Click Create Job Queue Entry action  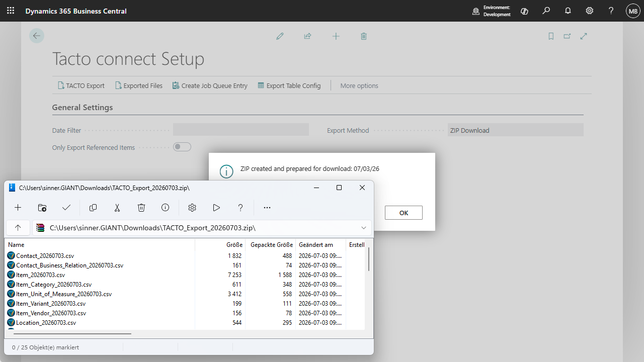click(210, 85)
